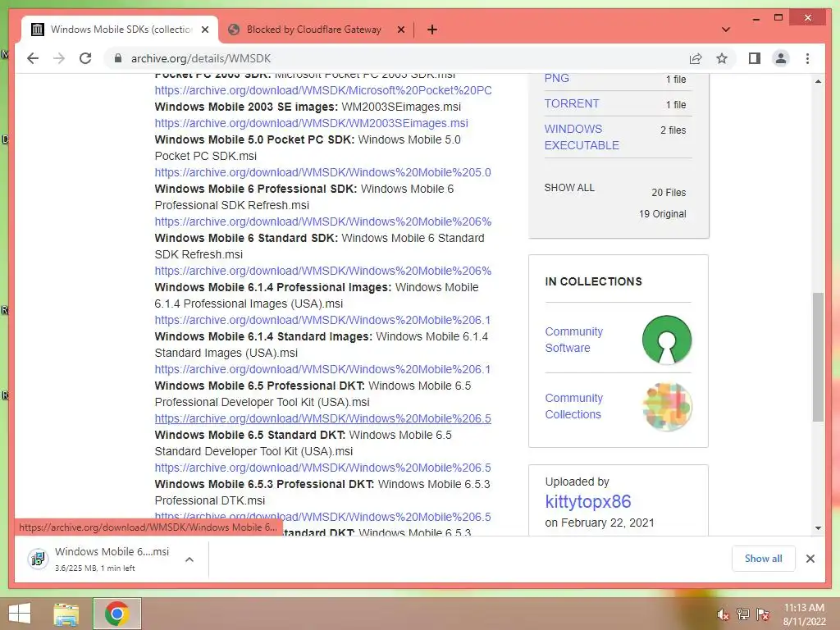Close the Blocked by Cloudflare Gateway tab
Image resolution: width=840 pixels, height=630 pixels.
coord(400,30)
